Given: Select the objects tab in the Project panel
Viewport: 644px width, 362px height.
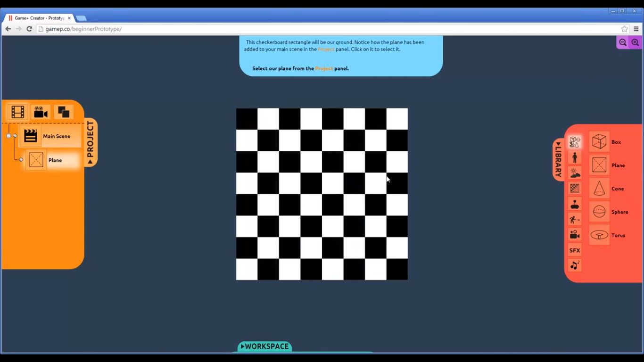Looking at the screenshot, I should (63, 112).
